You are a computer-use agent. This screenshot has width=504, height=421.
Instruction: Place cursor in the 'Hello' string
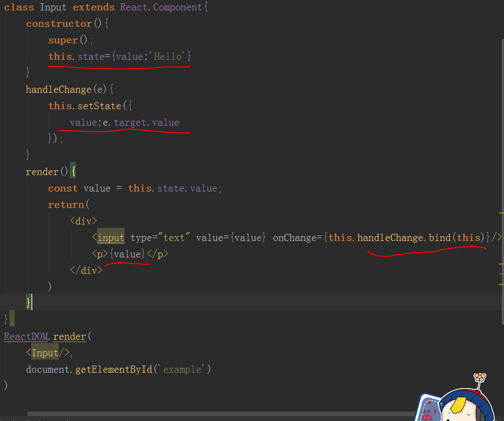point(170,57)
